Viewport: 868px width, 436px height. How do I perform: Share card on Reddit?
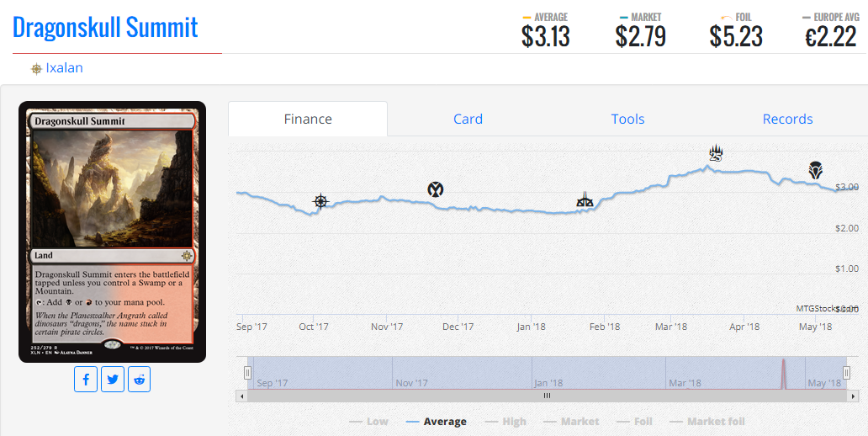[139, 380]
